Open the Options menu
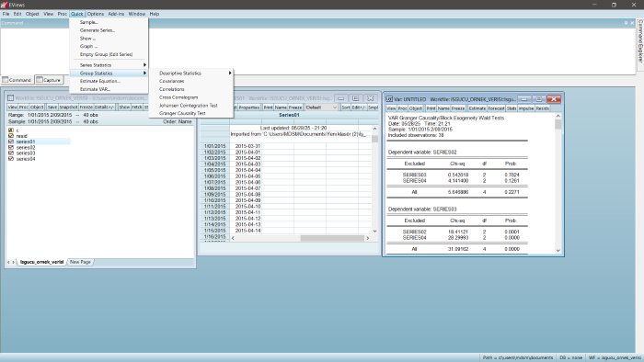The height and width of the screenshot is (362, 644). 96,14
